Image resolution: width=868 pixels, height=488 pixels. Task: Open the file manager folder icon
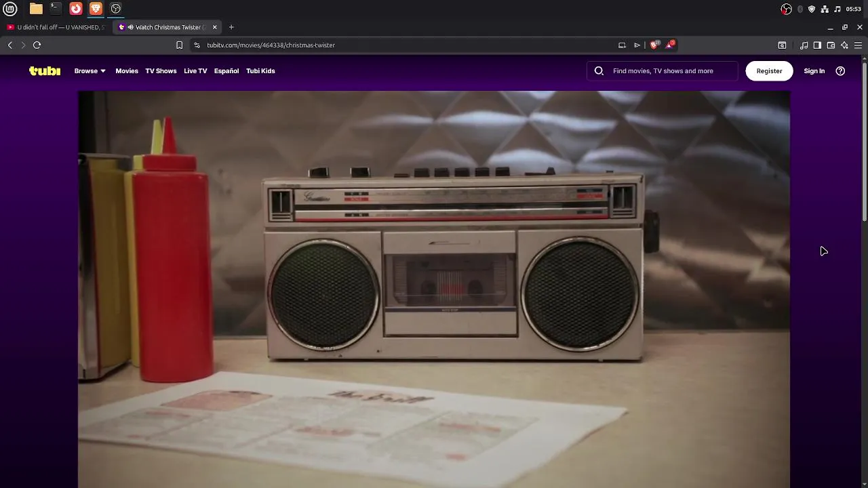[x=36, y=9]
